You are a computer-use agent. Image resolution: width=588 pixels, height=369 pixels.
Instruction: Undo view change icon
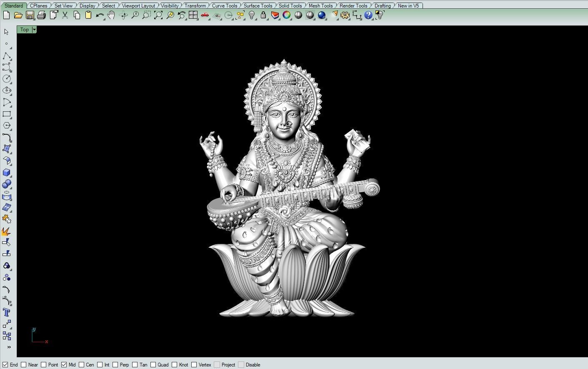click(182, 15)
